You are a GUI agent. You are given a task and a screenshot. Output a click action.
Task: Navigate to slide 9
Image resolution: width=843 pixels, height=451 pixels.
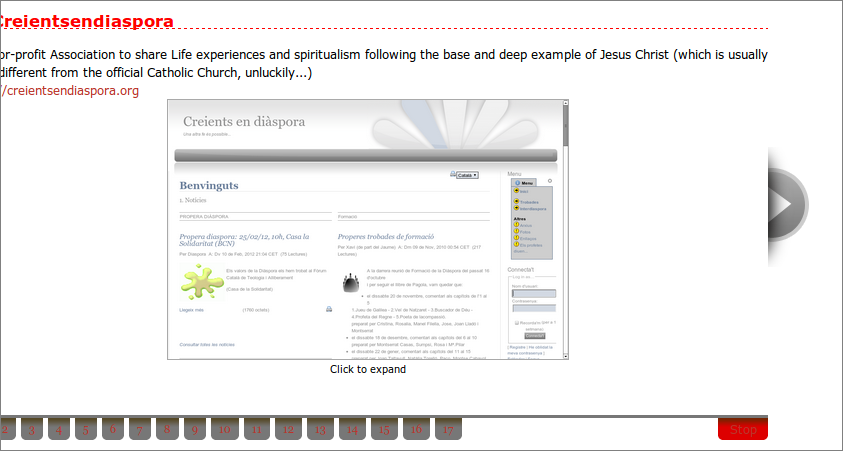tap(195, 430)
